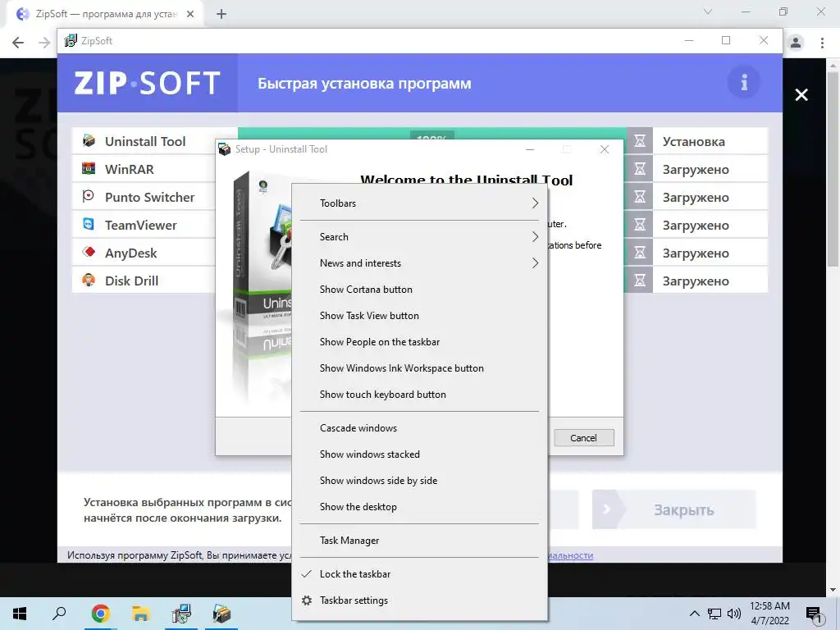Image resolution: width=840 pixels, height=630 pixels.
Task: Open Task Manager from context menu
Action: click(x=419, y=541)
